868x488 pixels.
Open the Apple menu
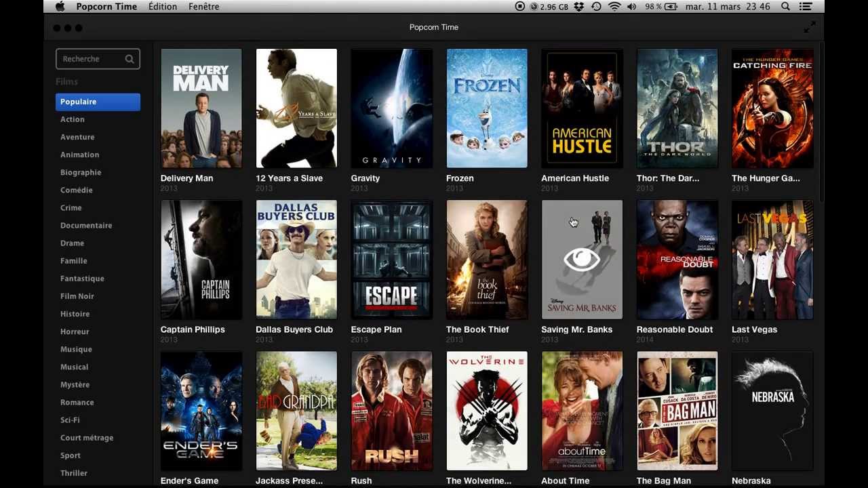point(60,7)
